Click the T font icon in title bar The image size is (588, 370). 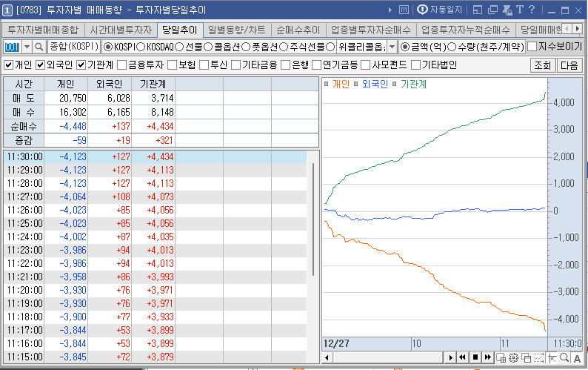(x=520, y=10)
